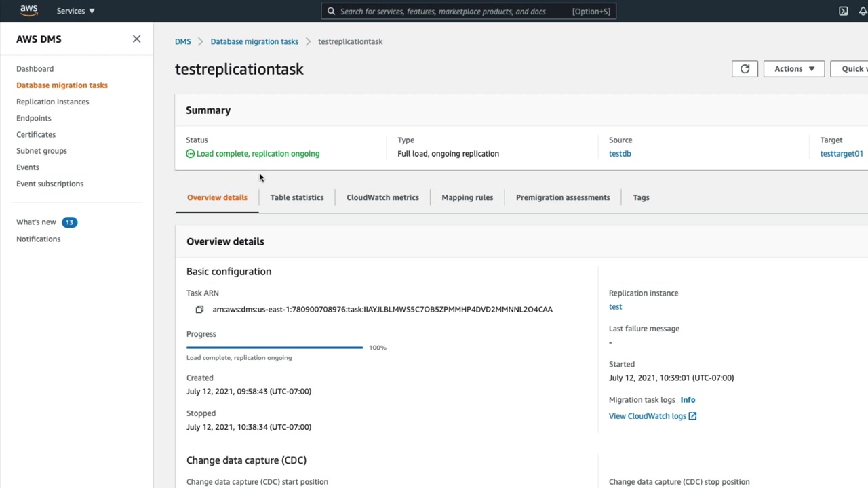Close the AWS DMS side navigation panel
Viewport: 868px width, 488px height.
point(136,39)
